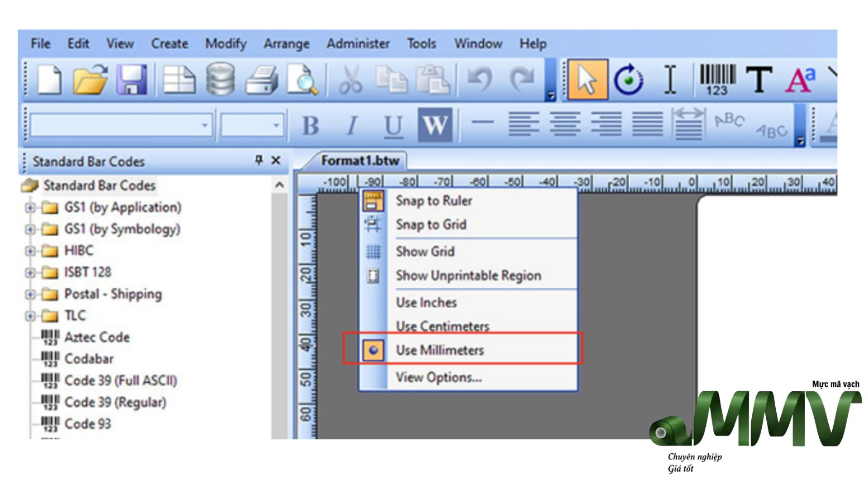The height and width of the screenshot is (488, 868).
Task: Select Code 39 (Full ASCII) barcode
Action: [120, 380]
